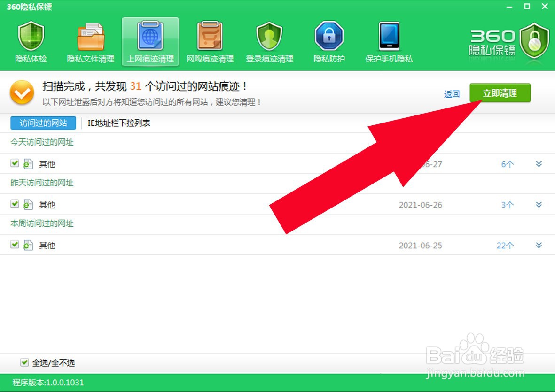Open 登录痕迹清理 user shield icon
This screenshot has width=555, height=392.
coord(269,37)
